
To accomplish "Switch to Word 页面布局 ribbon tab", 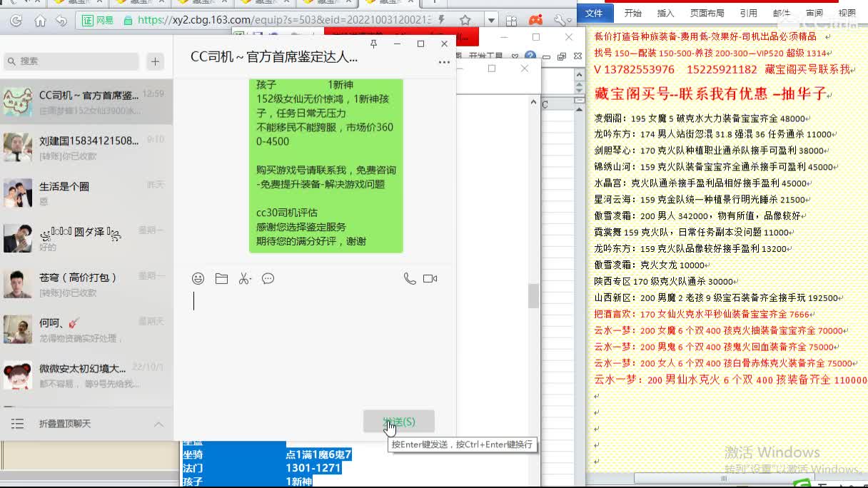I will tap(707, 13).
